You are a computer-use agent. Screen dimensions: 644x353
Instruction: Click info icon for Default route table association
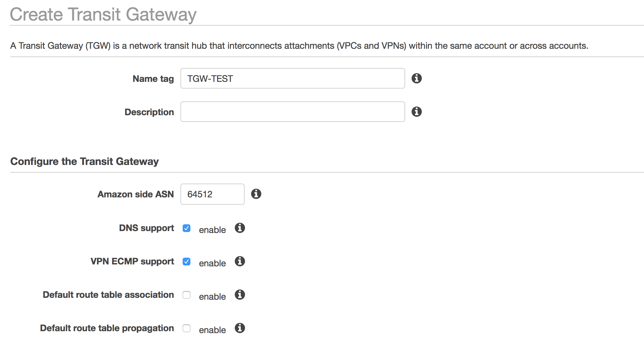pyautogui.click(x=240, y=295)
